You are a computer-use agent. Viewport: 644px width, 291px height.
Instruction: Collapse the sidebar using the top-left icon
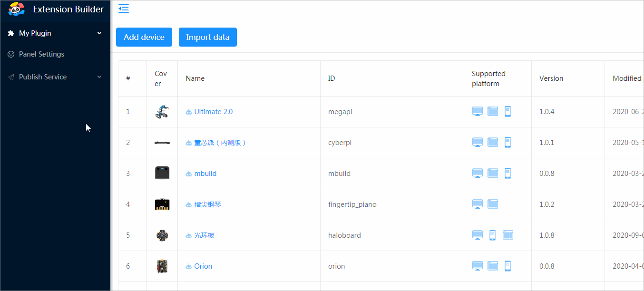(x=123, y=9)
